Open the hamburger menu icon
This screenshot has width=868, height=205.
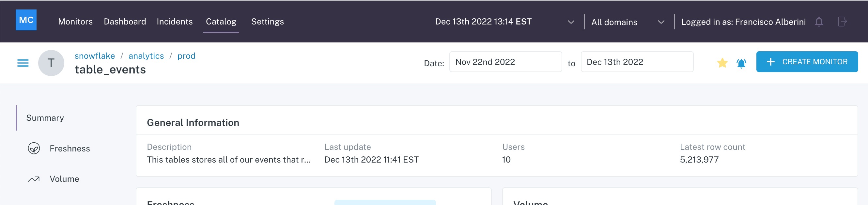click(x=23, y=63)
